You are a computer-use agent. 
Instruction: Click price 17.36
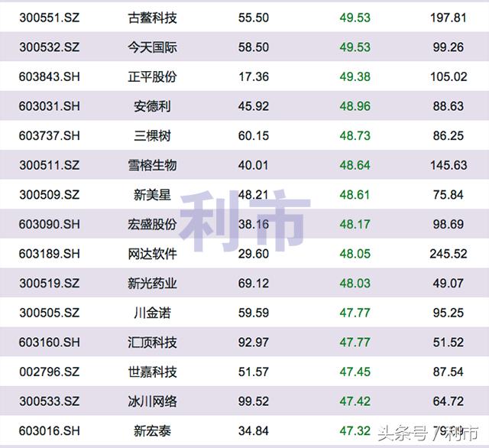click(x=253, y=76)
